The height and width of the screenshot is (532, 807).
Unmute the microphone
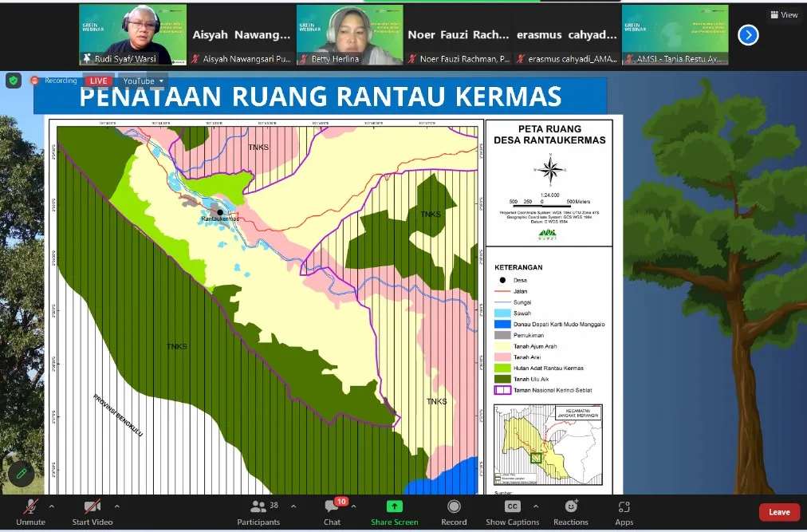click(x=31, y=512)
